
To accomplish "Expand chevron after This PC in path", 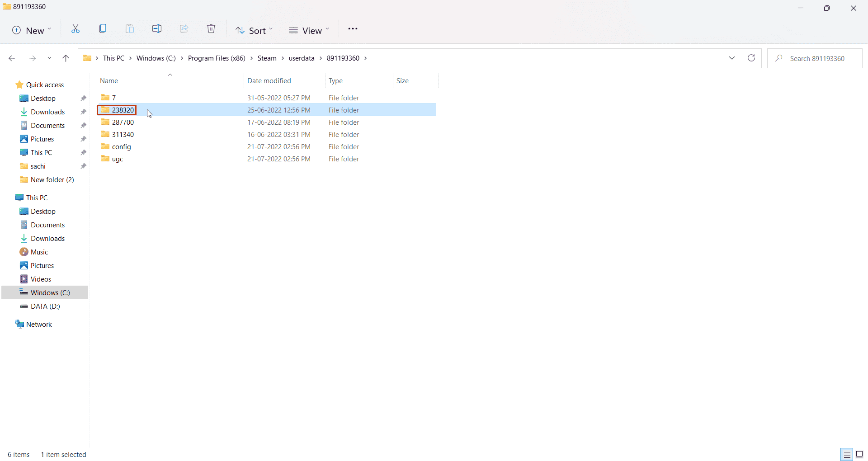I will click(x=130, y=58).
